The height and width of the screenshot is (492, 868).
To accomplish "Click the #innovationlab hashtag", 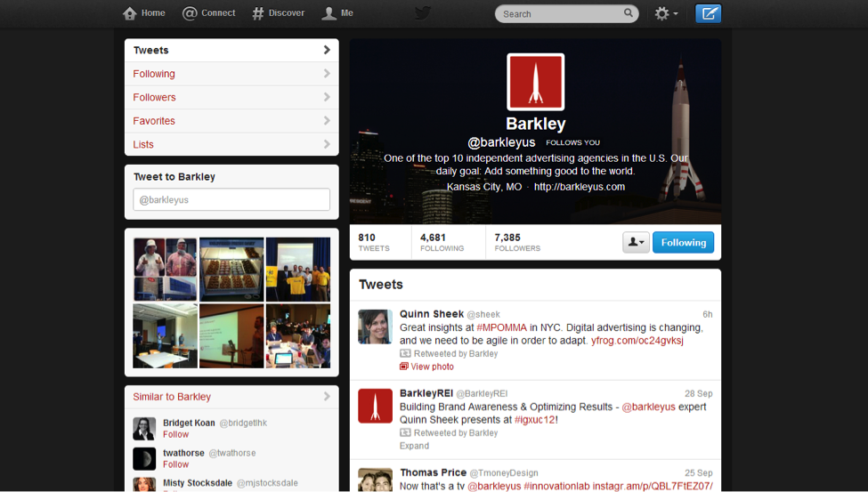I will (557, 486).
